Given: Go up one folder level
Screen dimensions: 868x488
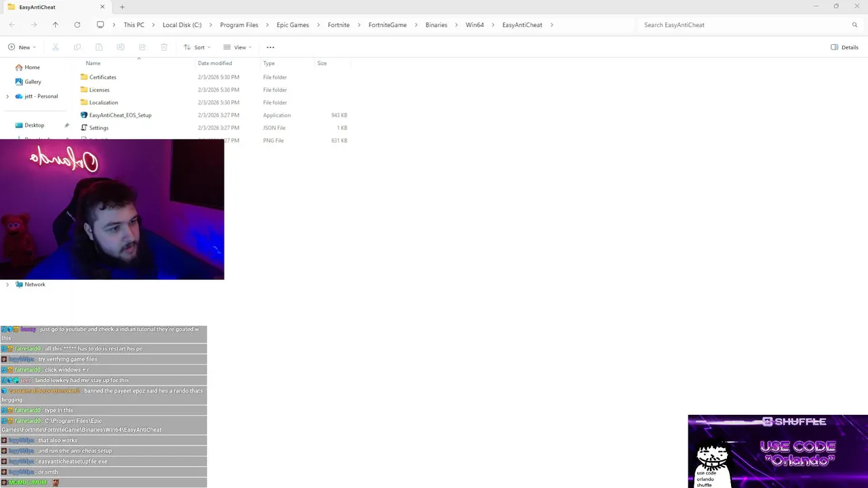Looking at the screenshot, I should tap(56, 25).
